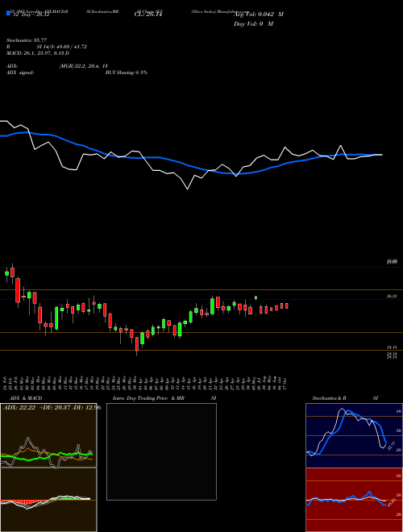Open the red RSI chart panel
The image size is (403, 532).
tap(354, 500)
